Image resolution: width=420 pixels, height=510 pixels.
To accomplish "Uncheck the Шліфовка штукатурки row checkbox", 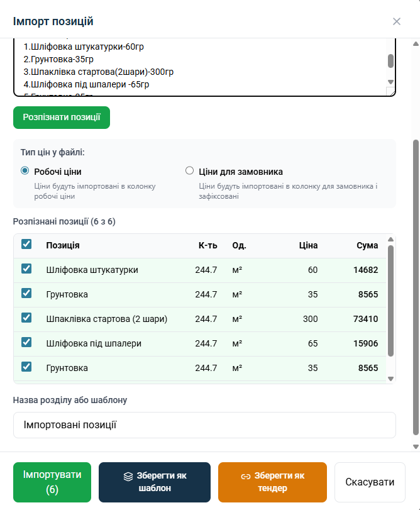I will pos(26,269).
